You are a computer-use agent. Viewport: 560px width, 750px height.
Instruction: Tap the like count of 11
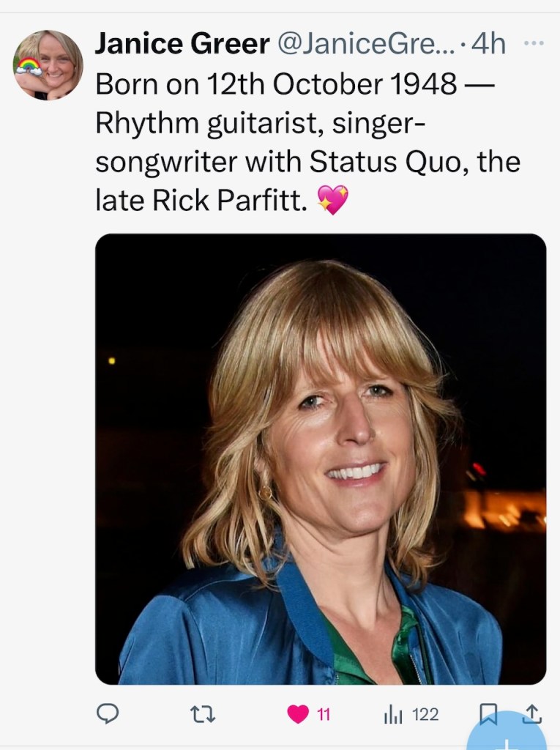click(324, 714)
